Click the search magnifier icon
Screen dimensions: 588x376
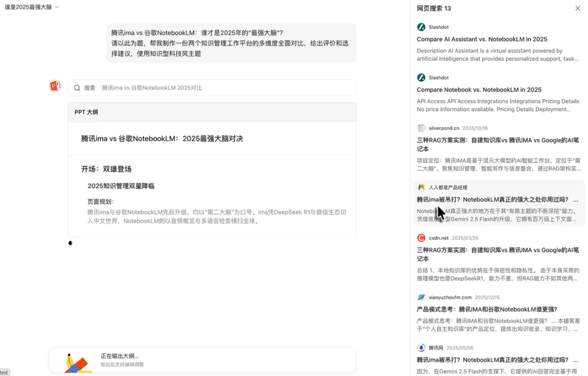coord(77,88)
